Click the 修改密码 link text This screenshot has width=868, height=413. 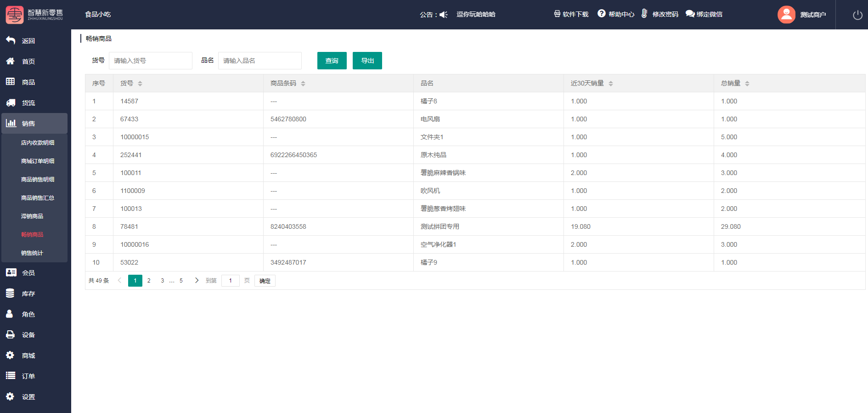click(665, 14)
